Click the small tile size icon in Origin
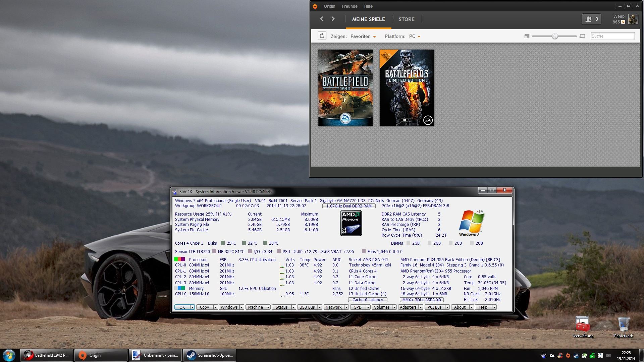 point(526,36)
